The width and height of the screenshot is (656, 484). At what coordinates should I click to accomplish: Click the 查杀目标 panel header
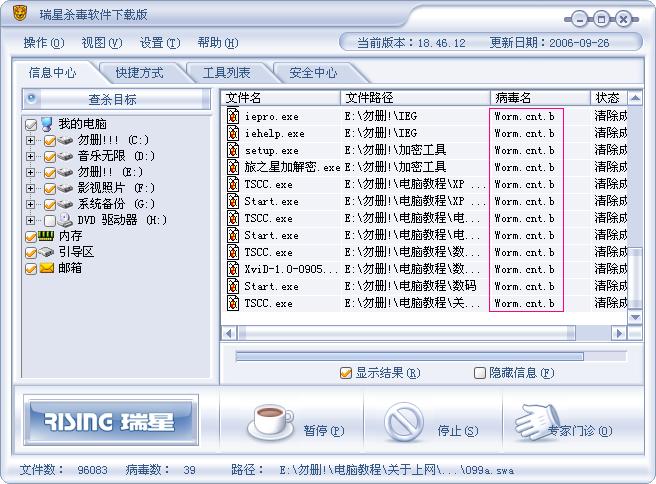point(116,99)
